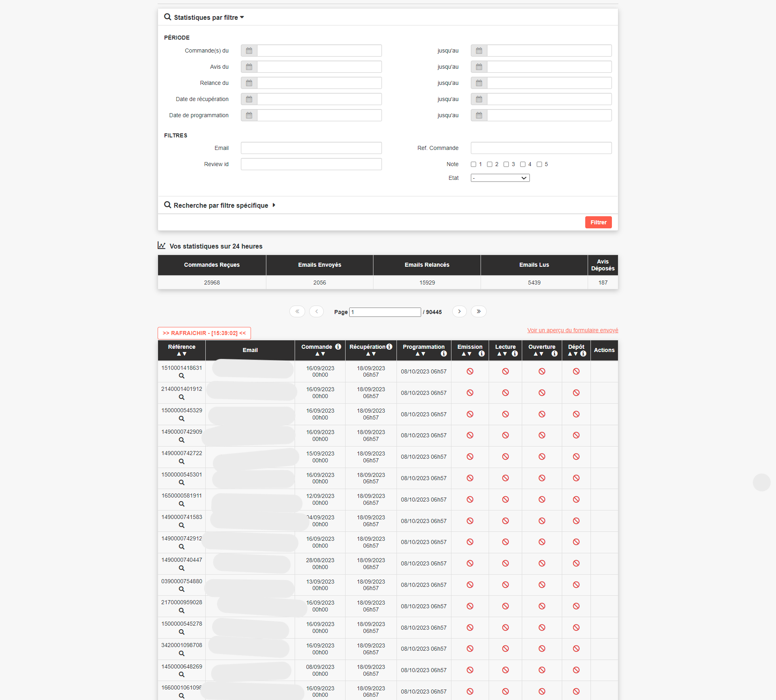This screenshot has height=700, width=776.
Task: Click the Page number input box
Action: click(x=385, y=312)
